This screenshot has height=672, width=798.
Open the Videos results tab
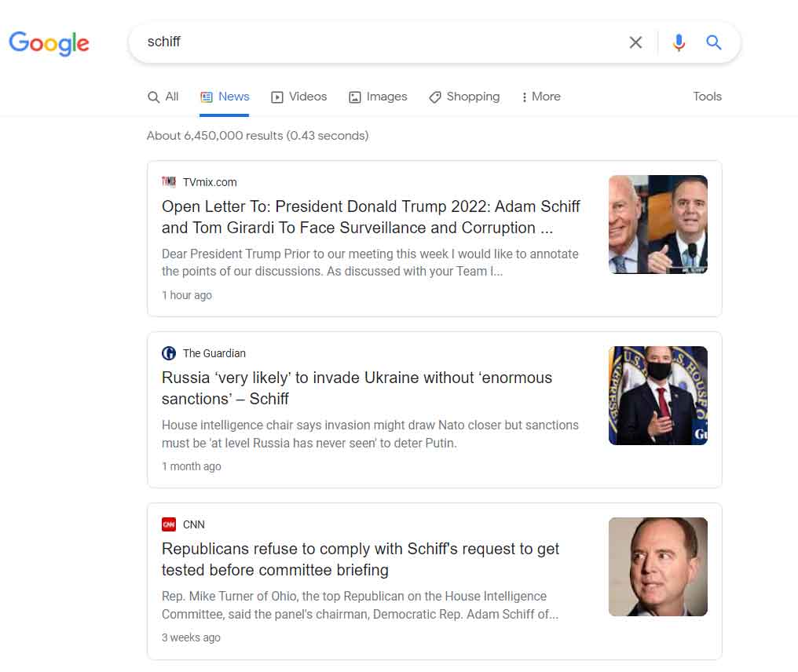point(298,97)
